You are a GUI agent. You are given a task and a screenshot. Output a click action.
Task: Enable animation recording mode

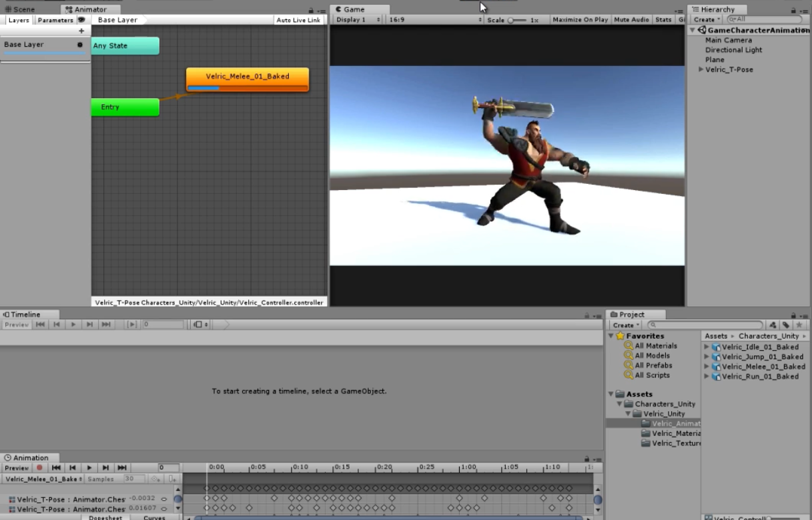click(39, 468)
